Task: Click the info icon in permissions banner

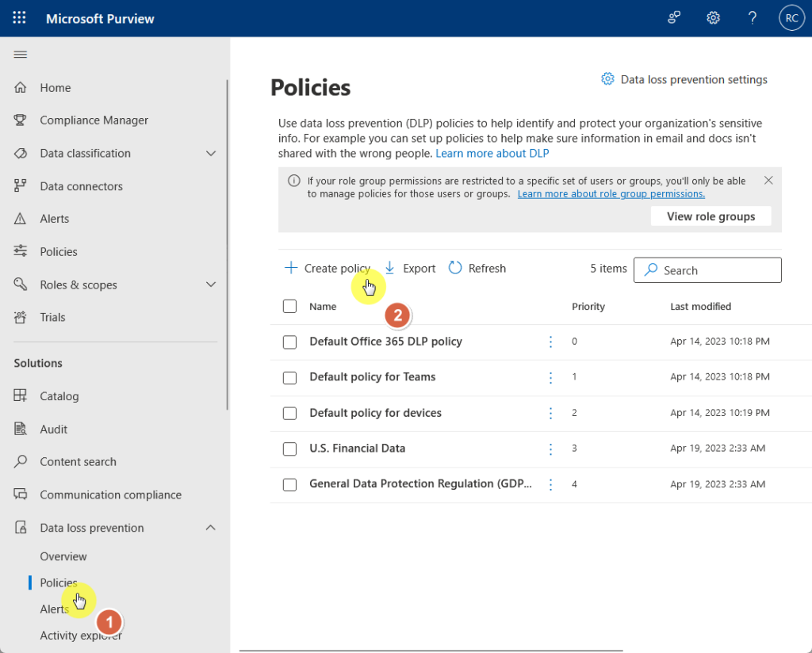Action: [x=294, y=181]
